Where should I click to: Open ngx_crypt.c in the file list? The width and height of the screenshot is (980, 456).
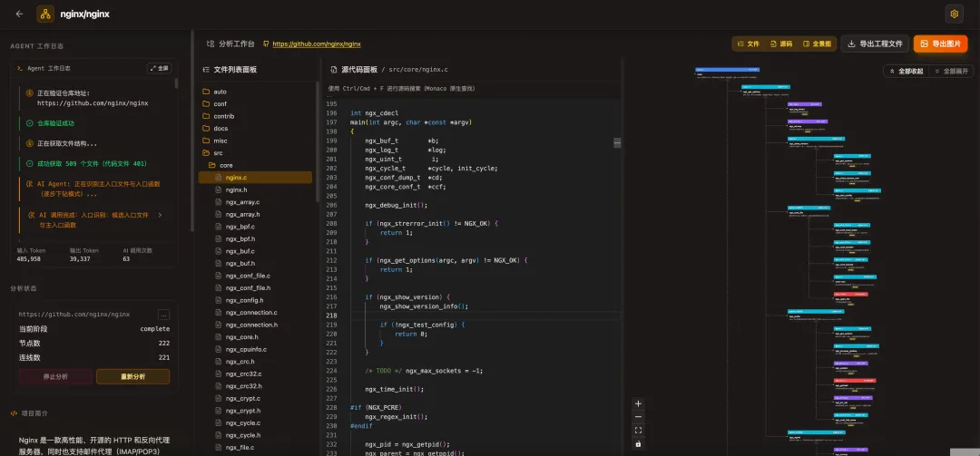tap(255, 399)
